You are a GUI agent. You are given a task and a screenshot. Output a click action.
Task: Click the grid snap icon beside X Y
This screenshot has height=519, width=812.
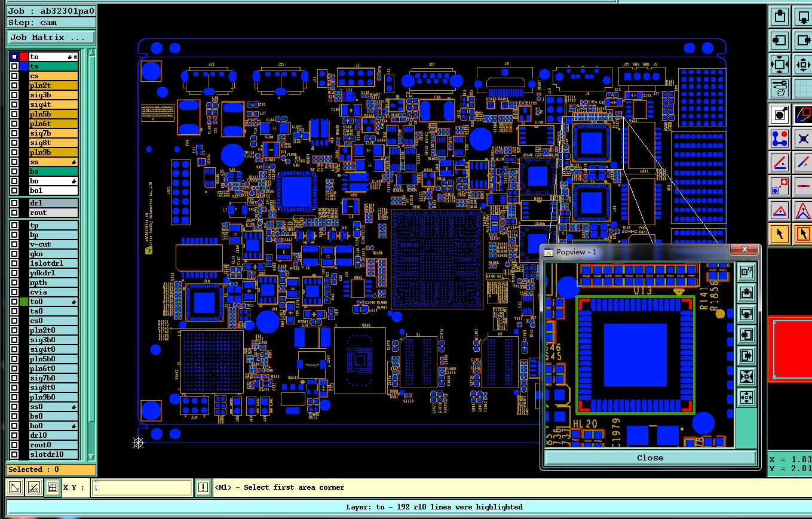click(x=52, y=487)
